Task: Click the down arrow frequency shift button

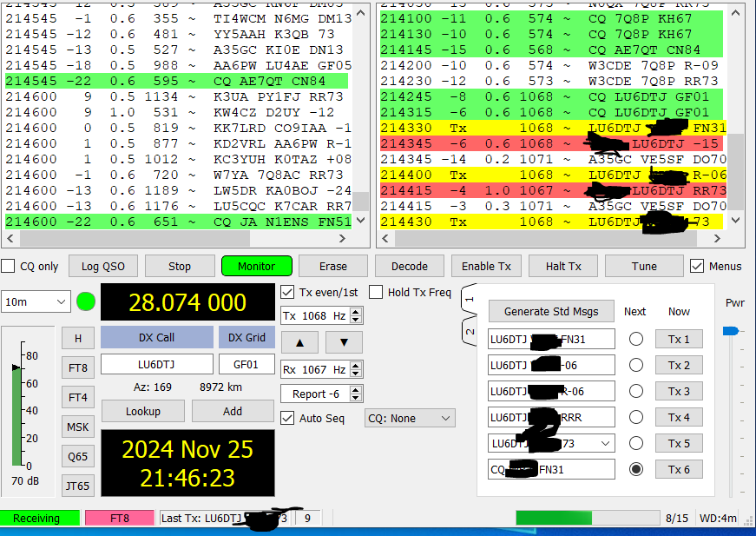Action: coord(344,342)
